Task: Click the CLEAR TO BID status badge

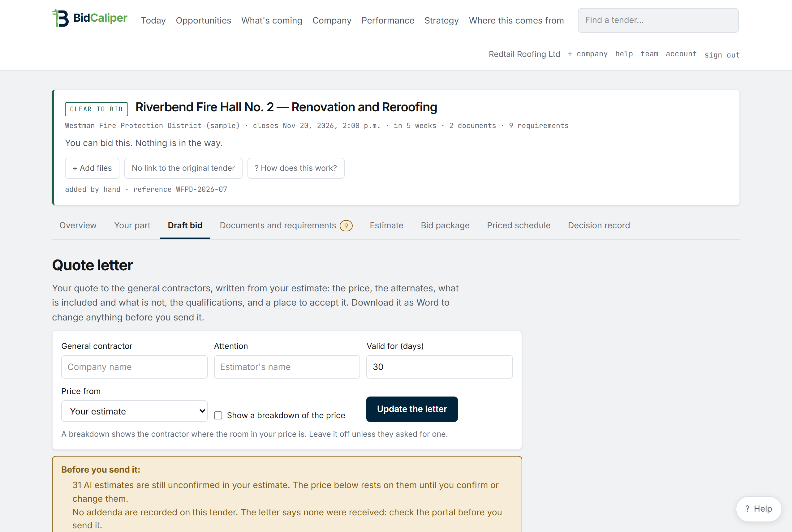Action: tap(96, 109)
